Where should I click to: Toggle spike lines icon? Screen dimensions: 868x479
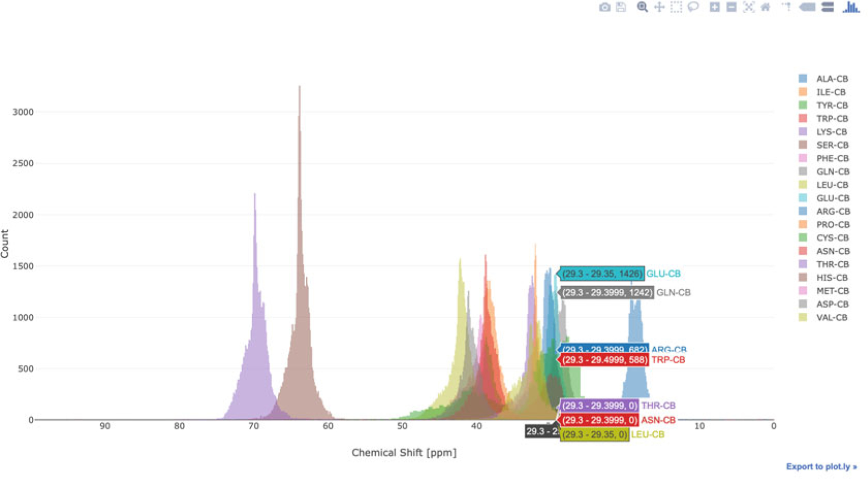tap(787, 7)
